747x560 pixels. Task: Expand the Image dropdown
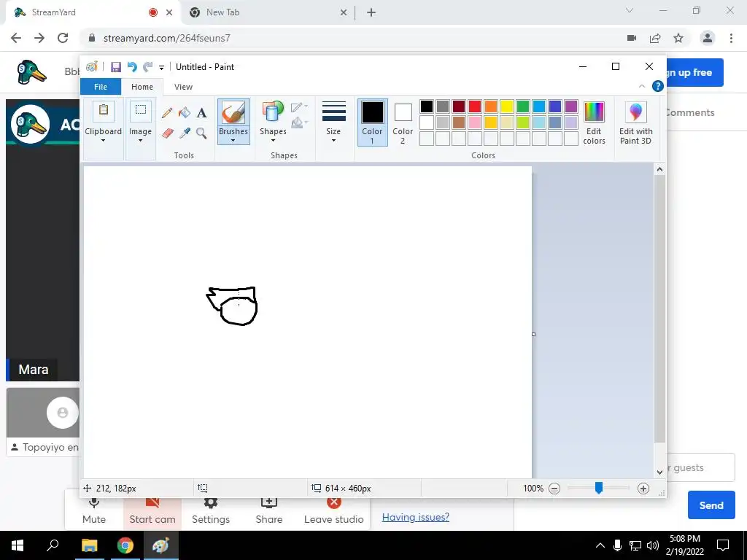click(x=140, y=140)
